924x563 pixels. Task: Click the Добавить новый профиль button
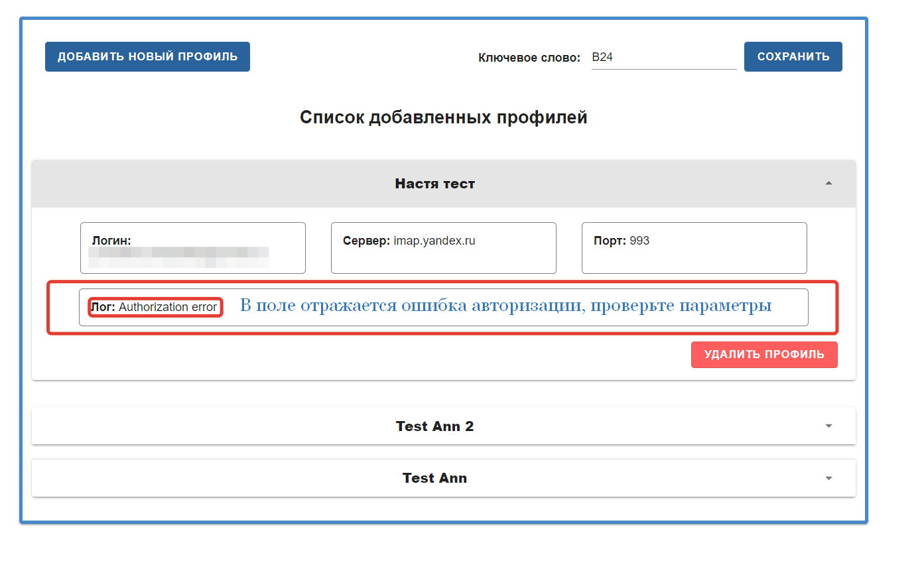tap(147, 57)
